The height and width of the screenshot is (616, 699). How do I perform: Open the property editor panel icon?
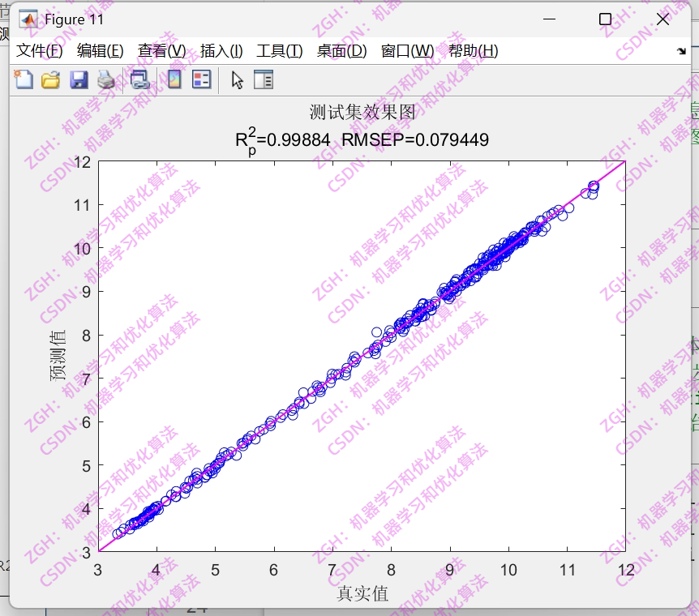point(264,79)
